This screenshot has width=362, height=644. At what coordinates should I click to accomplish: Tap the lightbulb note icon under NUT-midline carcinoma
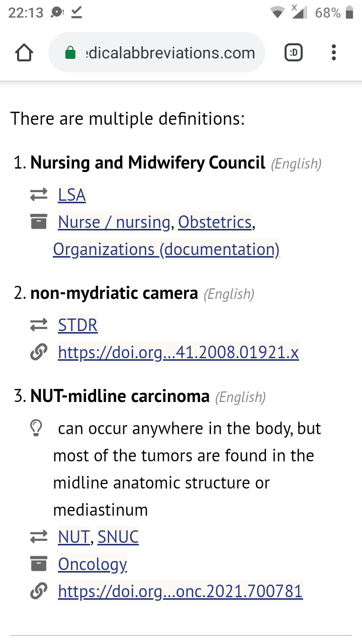(36, 429)
